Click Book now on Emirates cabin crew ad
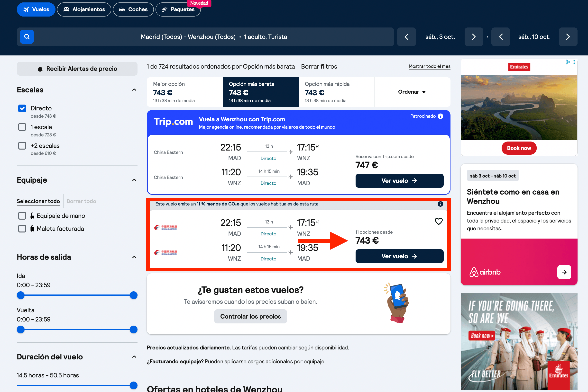The height and width of the screenshot is (392, 588). 481,336
